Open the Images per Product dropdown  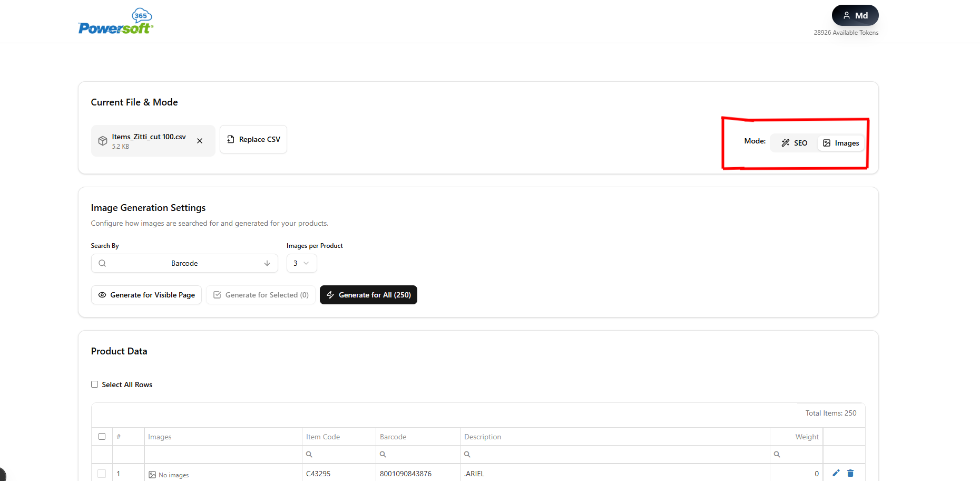(x=301, y=263)
